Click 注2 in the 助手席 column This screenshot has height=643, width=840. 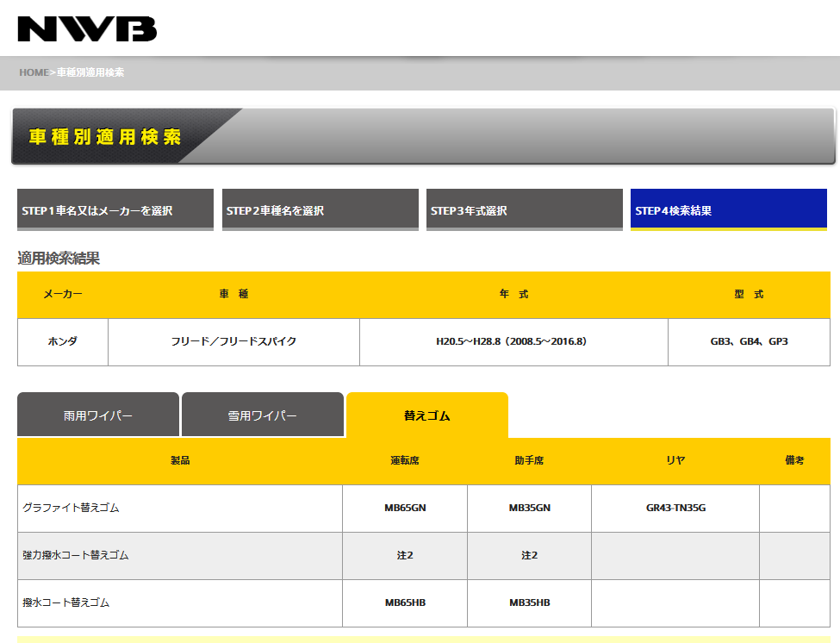tap(529, 556)
